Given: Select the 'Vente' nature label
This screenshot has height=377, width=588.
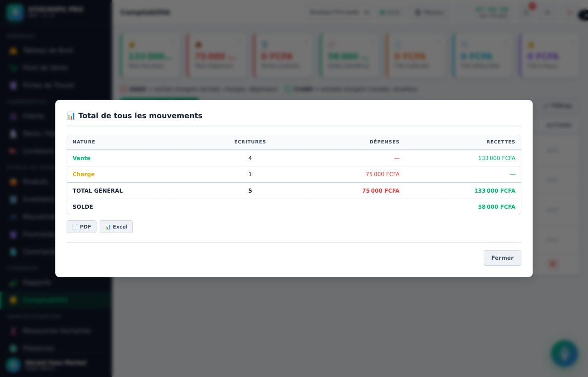Looking at the screenshot, I should click(x=81, y=158).
